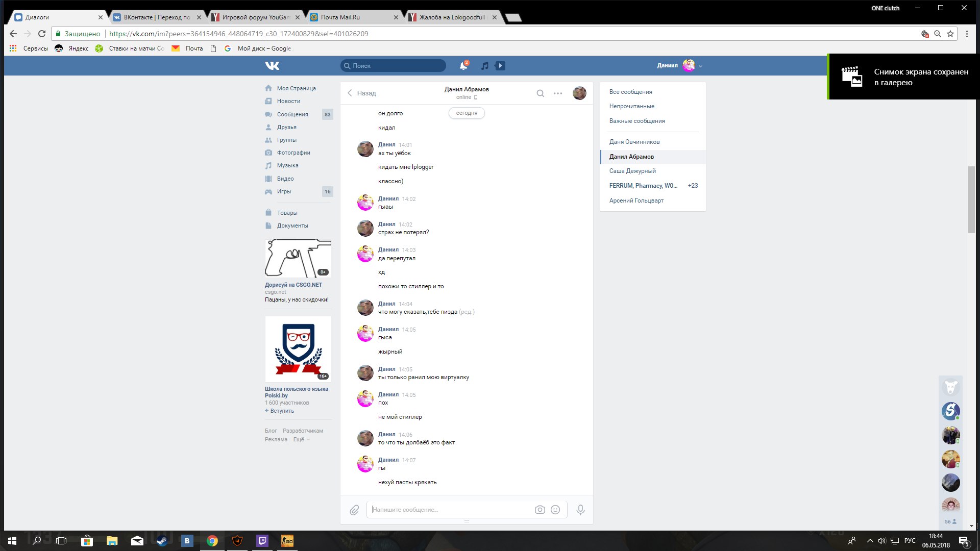Open the music player note icon
This screenshot has height=551, width=980.
pos(485,66)
